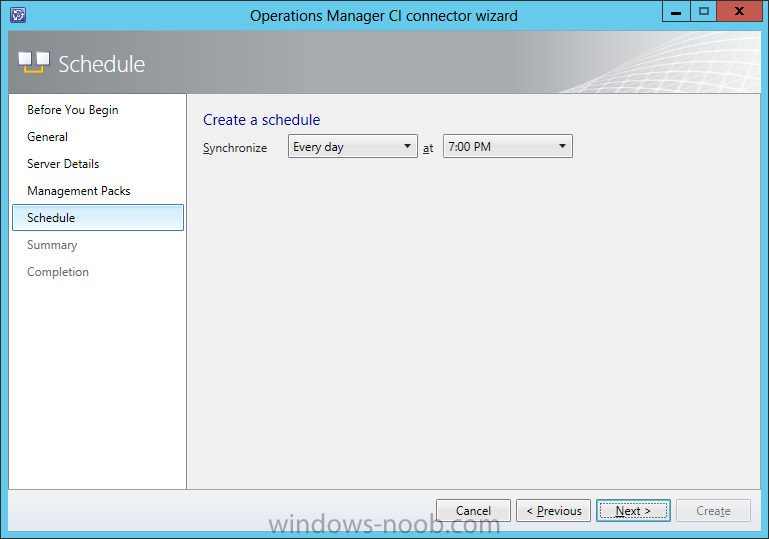Minimize the wizard window

tap(676, 11)
